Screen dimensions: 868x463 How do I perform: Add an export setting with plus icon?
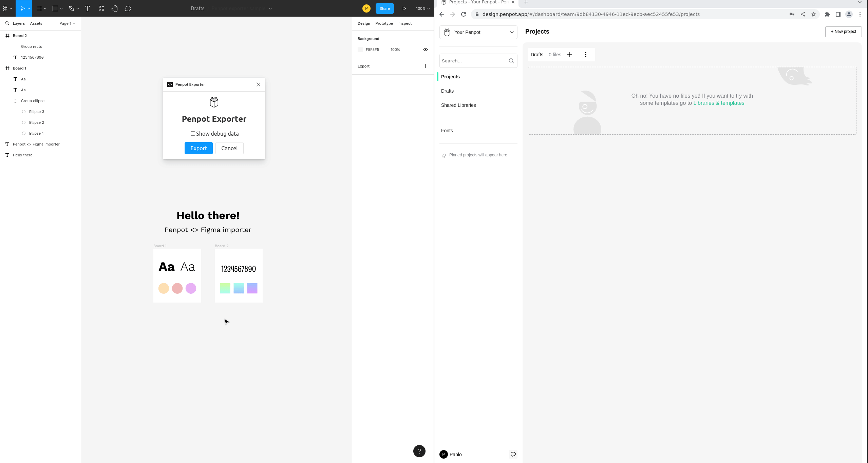click(425, 66)
